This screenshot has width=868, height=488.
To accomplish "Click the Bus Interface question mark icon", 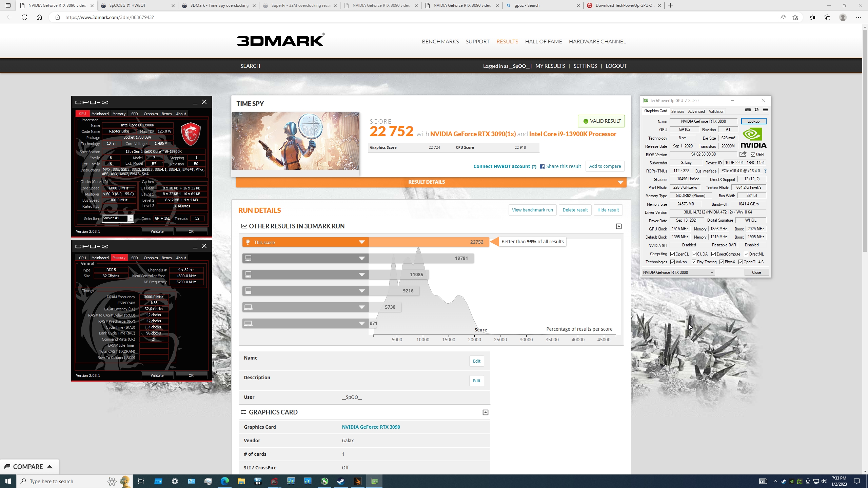I will tap(765, 171).
